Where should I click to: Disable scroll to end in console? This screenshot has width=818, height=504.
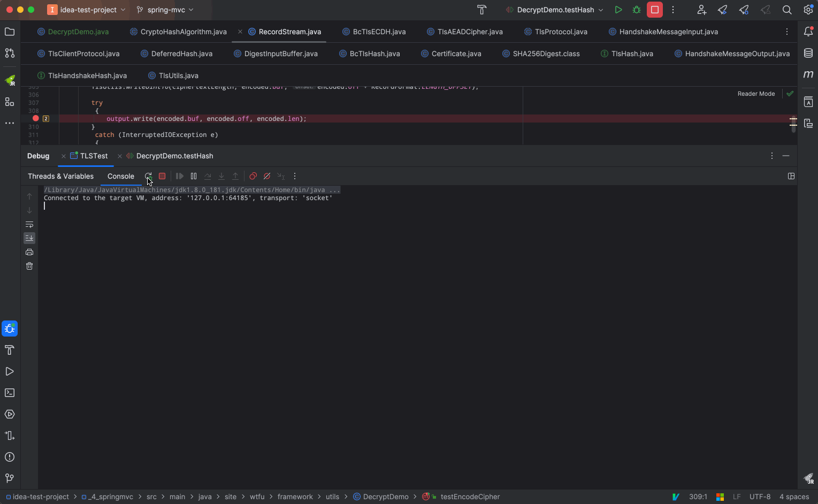point(29,238)
